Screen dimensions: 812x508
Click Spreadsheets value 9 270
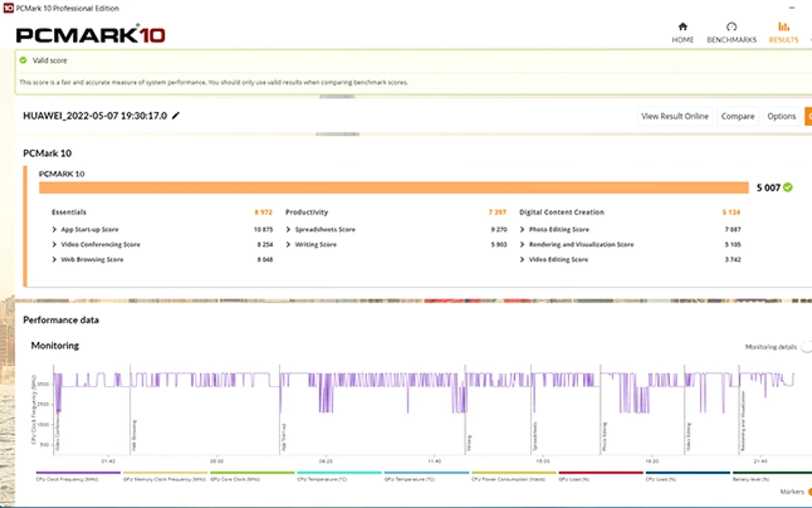pyautogui.click(x=498, y=230)
